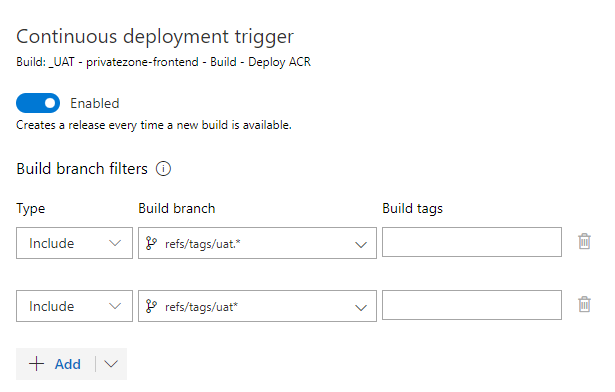Viewport: 615px width, 392px height.
Task: Focus the first Build tags field
Action: click(472, 242)
